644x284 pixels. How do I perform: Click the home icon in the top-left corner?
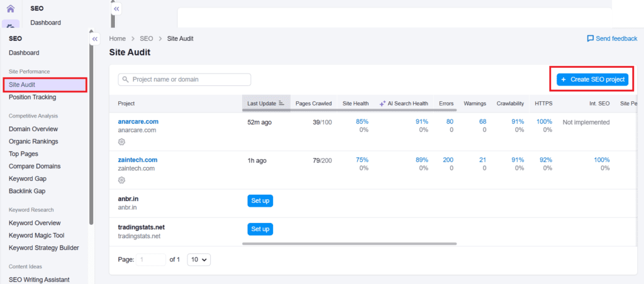[x=10, y=9]
